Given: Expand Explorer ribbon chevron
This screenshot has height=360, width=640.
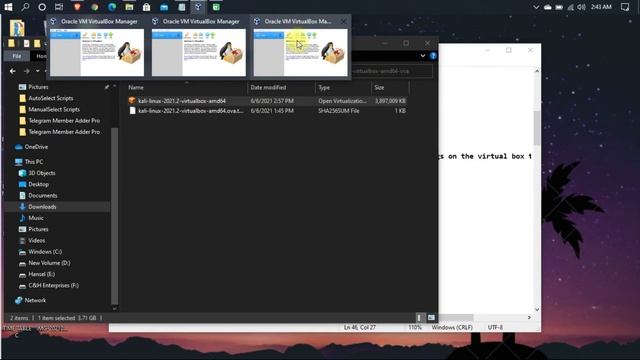Looking at the screenshot, I should coord(422,56).
